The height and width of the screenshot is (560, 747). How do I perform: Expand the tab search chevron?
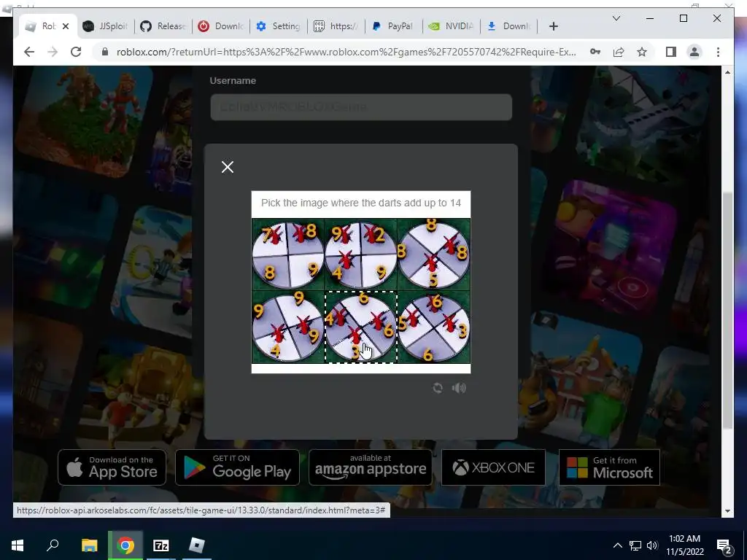point(616,18)
